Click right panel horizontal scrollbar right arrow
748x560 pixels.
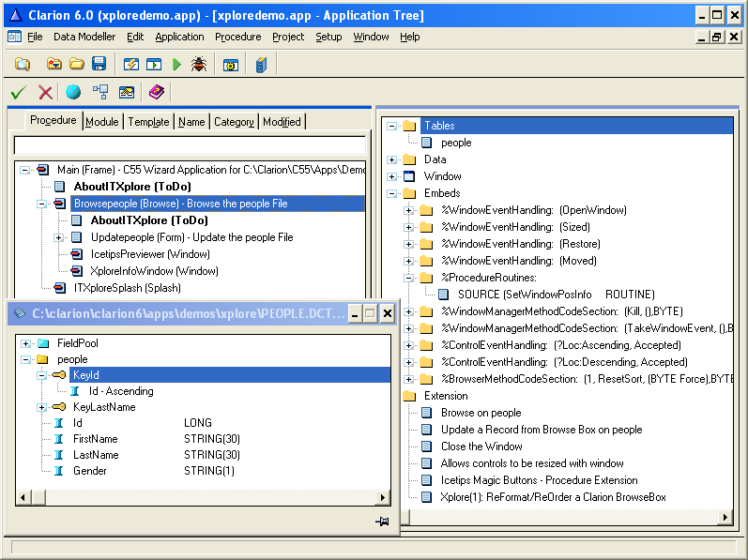(725, 517)
